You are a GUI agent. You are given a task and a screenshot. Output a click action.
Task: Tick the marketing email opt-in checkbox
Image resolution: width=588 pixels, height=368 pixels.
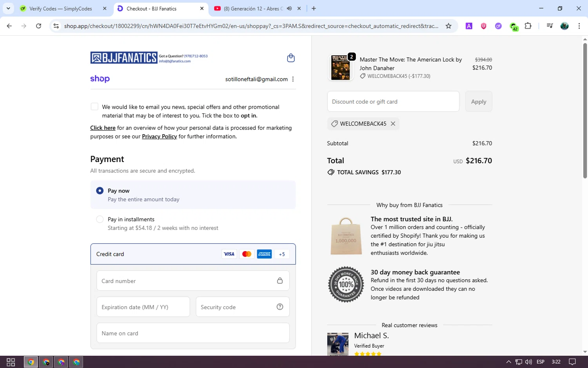(x=94, y=107)
